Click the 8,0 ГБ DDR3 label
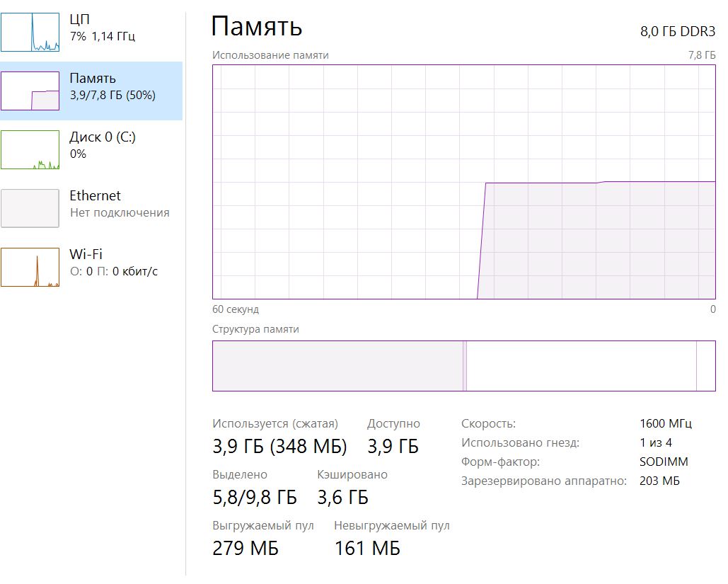The height and width of the screenshot is (584, 728). click(x=678, y=32)
